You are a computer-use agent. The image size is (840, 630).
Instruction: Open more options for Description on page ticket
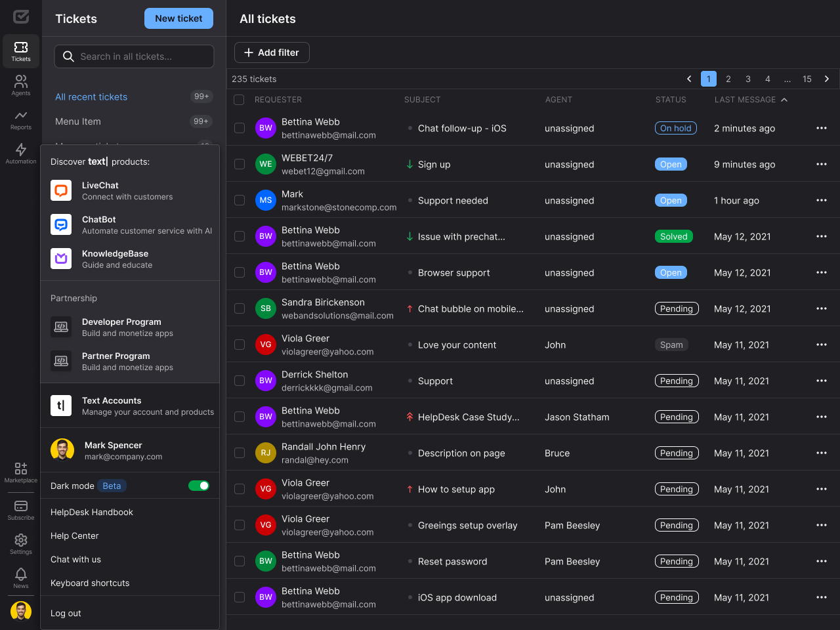pyautogui.click(x=822, y=453)
